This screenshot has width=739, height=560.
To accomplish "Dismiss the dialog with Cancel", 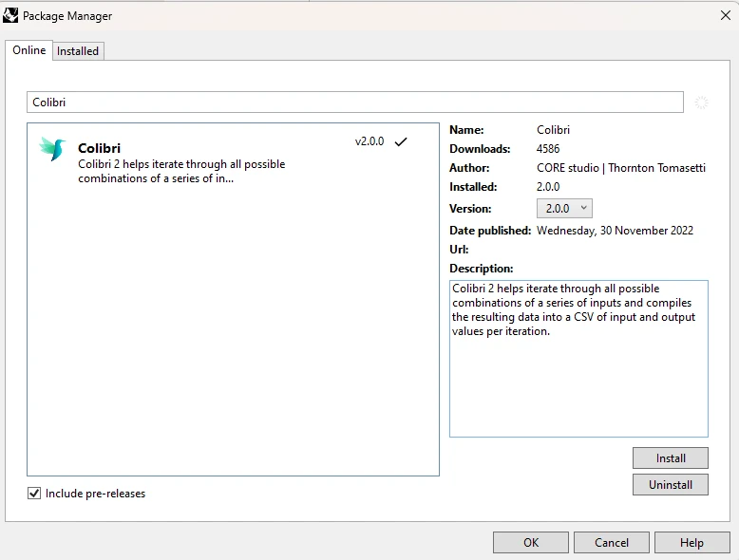I will point(612,543).
